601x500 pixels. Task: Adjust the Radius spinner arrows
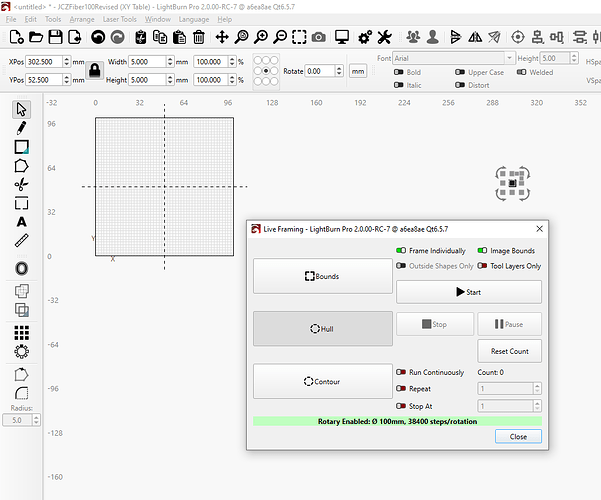pos(36,420)
